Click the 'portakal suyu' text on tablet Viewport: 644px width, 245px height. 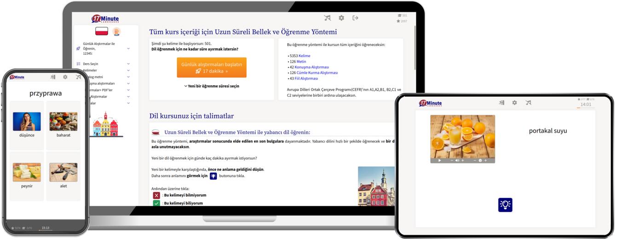pyautogui.click(x=548, y=131)
